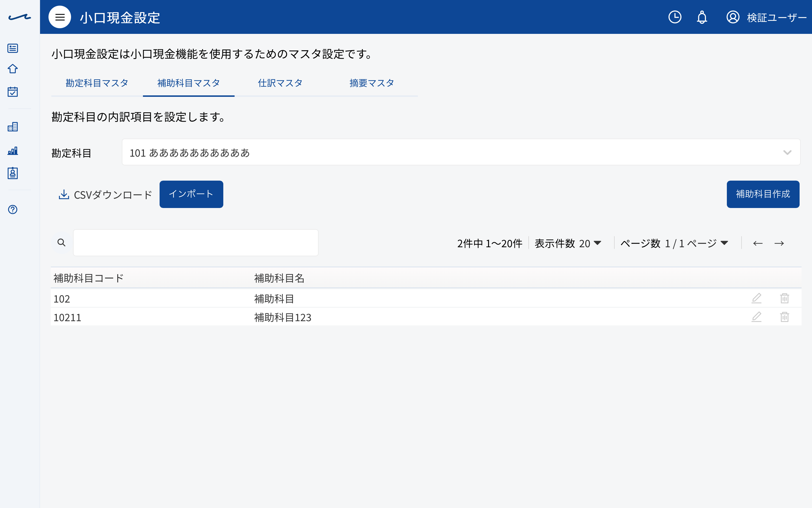This screenshot has height=508, width=812.
Task: Edit row 10211 with pencil icon
Action: (756, 317)
